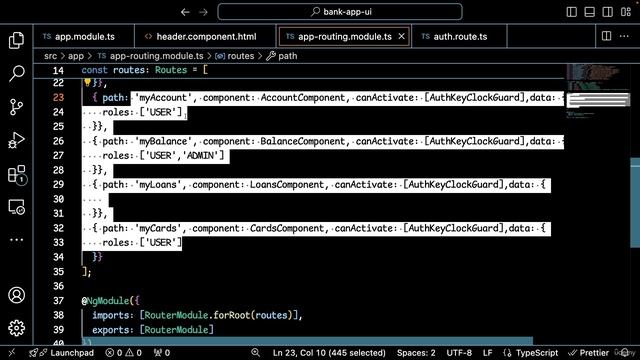Open the Explorer view in activity bar

[x=16, y=40]
